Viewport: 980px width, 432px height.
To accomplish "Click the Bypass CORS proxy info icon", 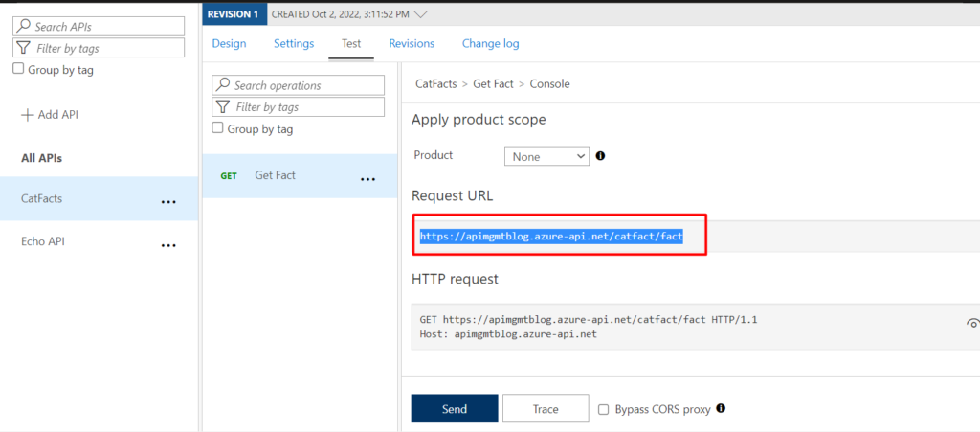I will pyautogui.click(x=721, y=409).
